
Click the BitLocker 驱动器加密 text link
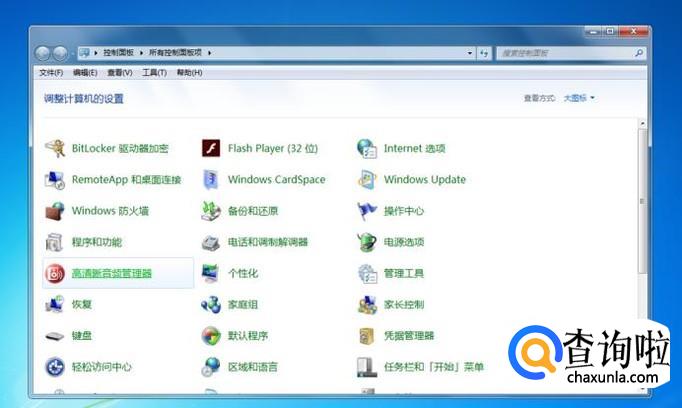(120, 148)
